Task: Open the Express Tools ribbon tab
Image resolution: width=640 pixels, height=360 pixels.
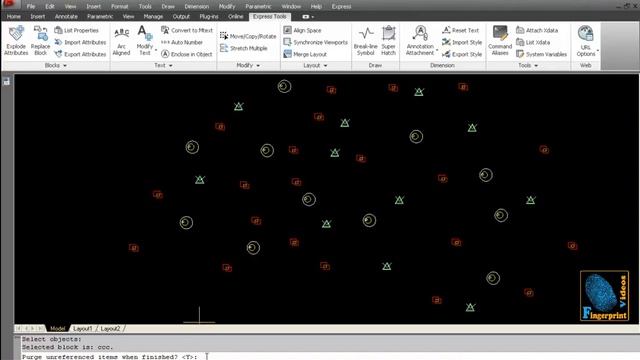Action: click(x=269, y=16)
